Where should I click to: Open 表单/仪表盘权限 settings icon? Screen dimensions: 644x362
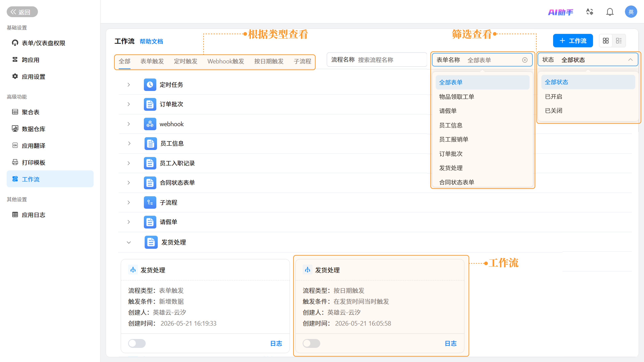(15, 43)
